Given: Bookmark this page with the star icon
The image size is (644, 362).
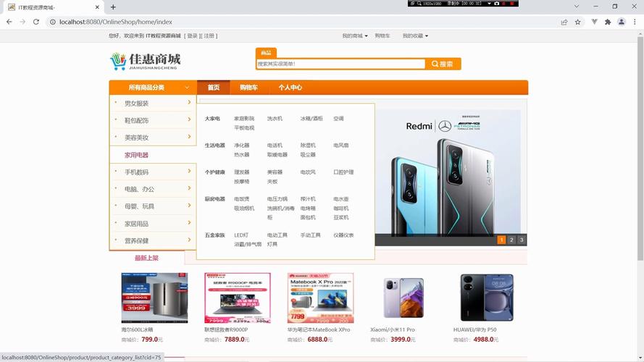Looking at the screenshot, I should click(578, 22).
